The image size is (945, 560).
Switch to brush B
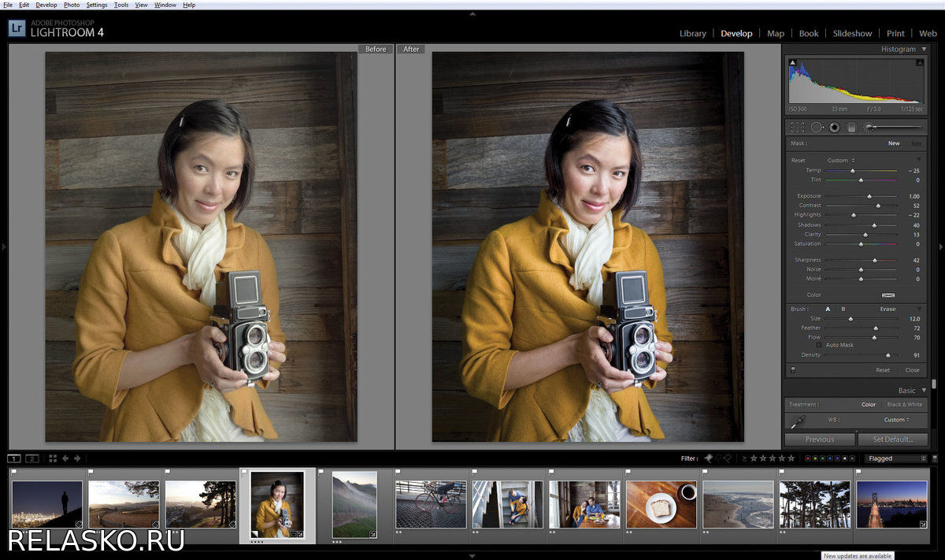pos(843,309)
